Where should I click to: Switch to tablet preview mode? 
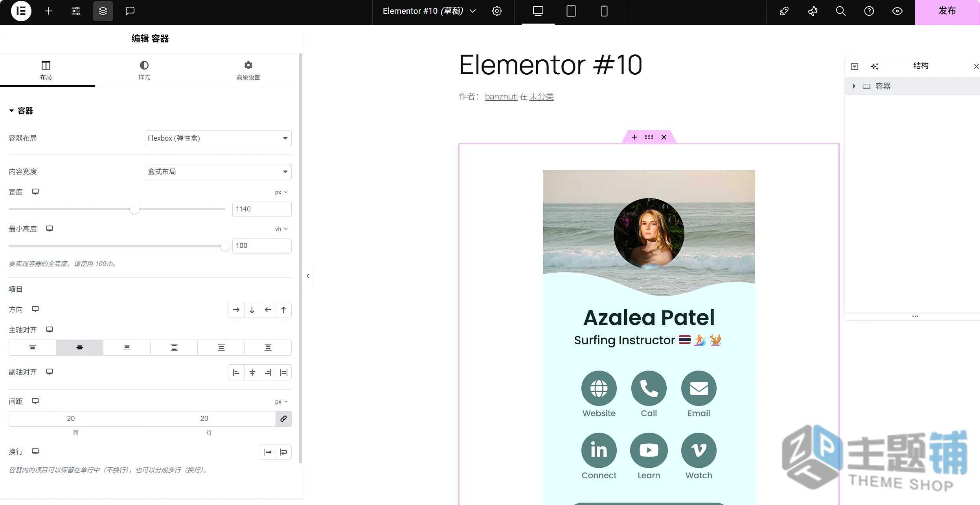tap(571, 11)
